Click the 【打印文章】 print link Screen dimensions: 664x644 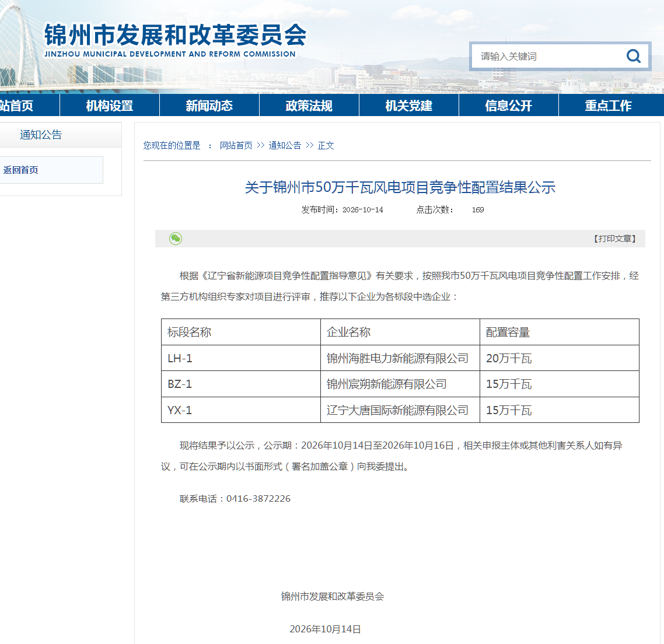point(614,239)
